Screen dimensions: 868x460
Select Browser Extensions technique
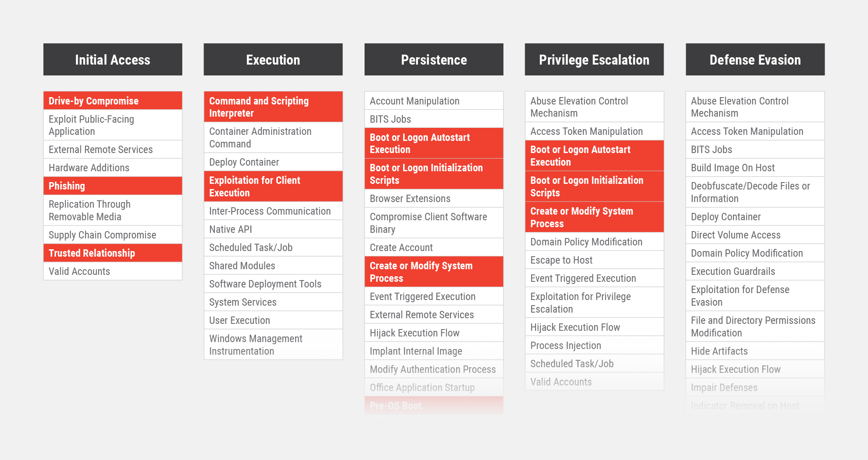pos(434,199)
